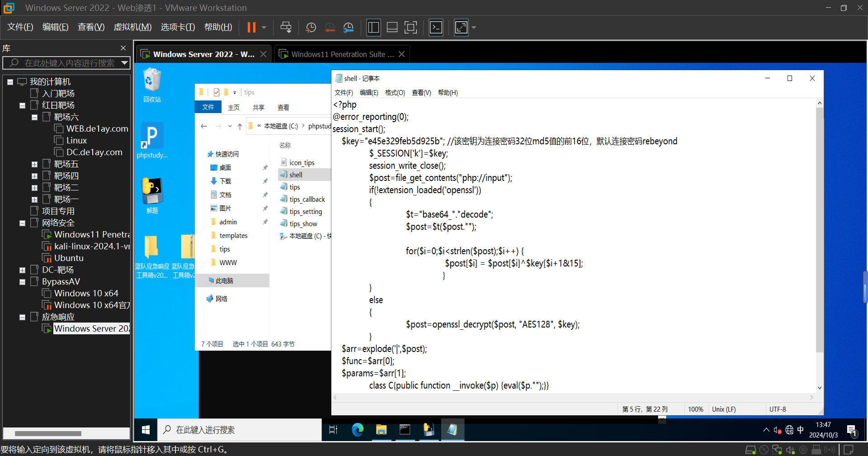Revert to snapshot with the orange arrow clock icon
This screenshot has height=456, width=868.
330,28
